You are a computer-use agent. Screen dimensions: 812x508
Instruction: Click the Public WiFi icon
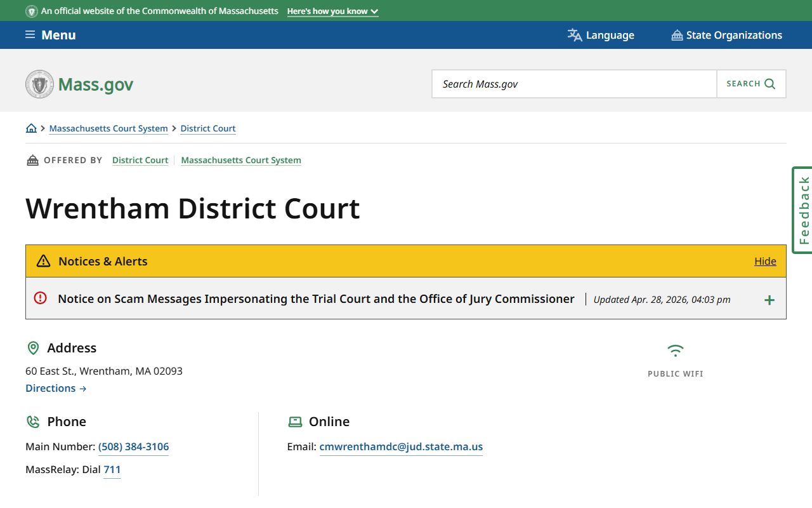pyautogui.click(x=676, y=351)
